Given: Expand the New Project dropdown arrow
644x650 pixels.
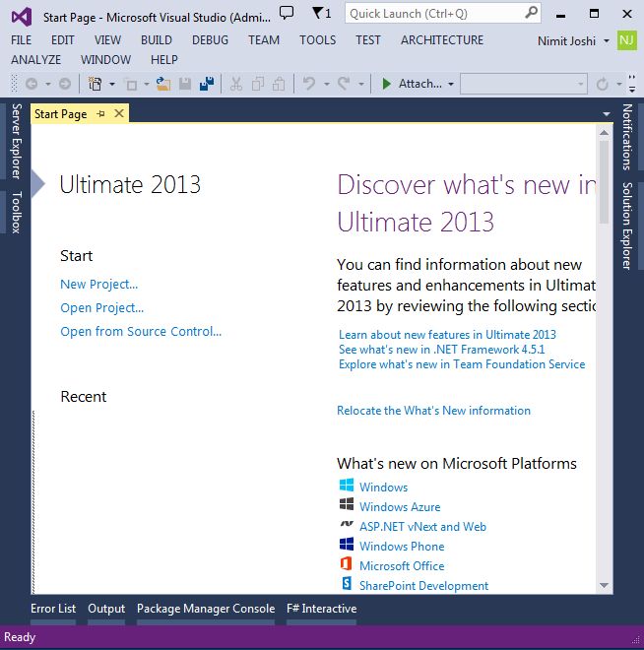Looking at the screenshot, I should tap(112, 84).
